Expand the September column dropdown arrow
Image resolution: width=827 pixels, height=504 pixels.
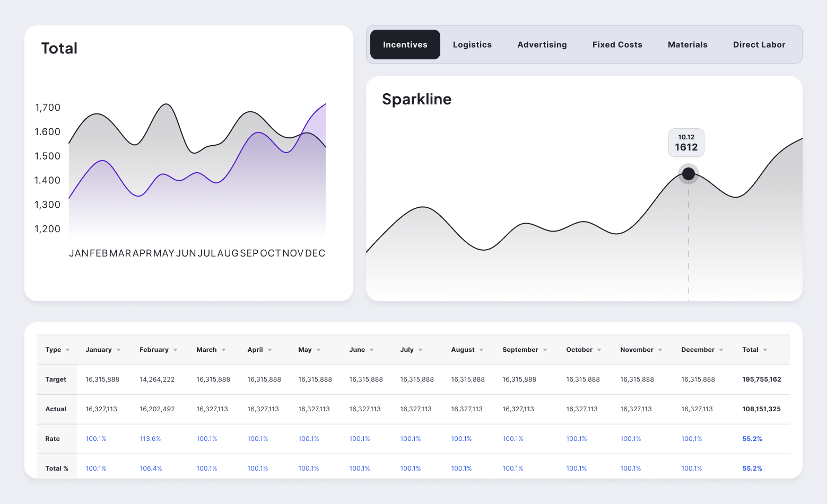[x=545, y=350]
